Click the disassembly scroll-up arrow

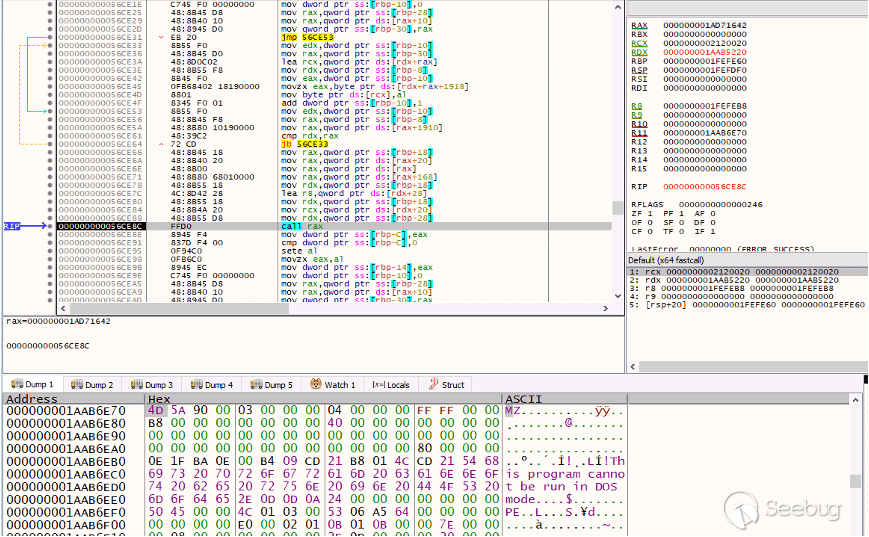pos(618,7)
